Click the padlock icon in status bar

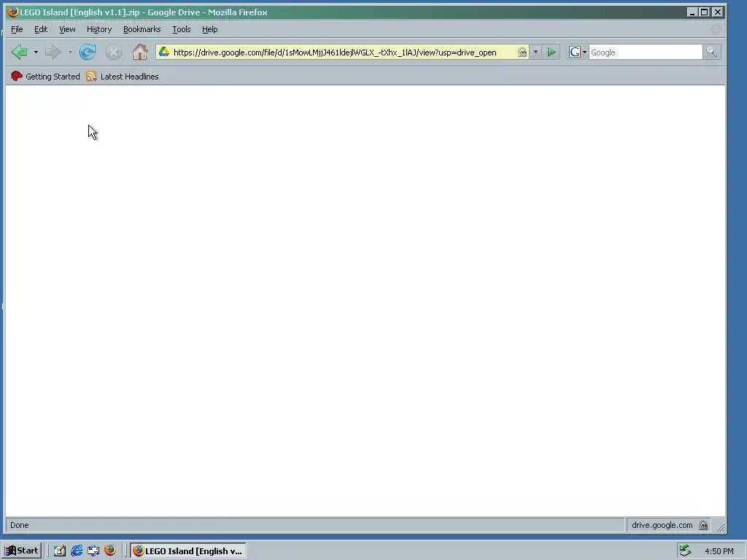click(703, 525)
